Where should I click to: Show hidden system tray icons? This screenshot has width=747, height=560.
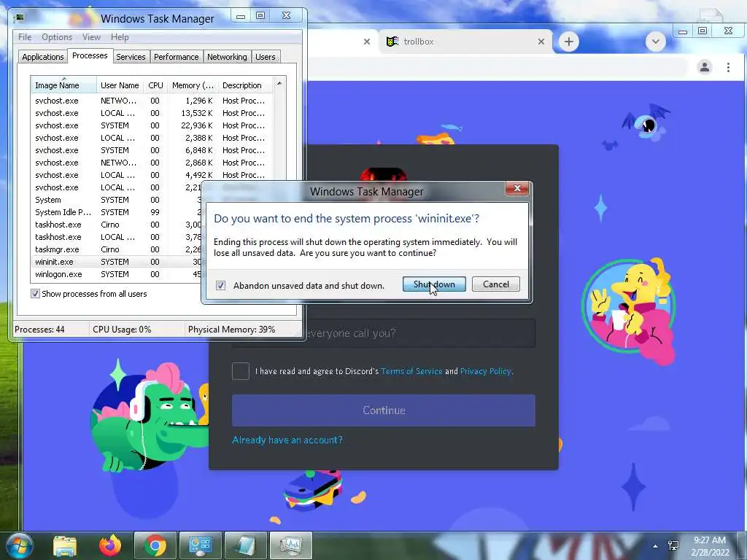tap(656, 546)
